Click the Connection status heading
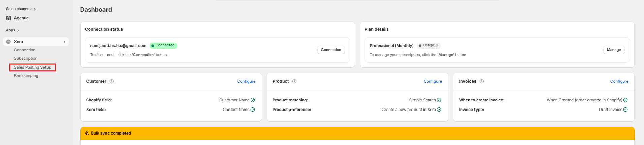The height and width of the screenshot is (145, 644). point(104,29)
